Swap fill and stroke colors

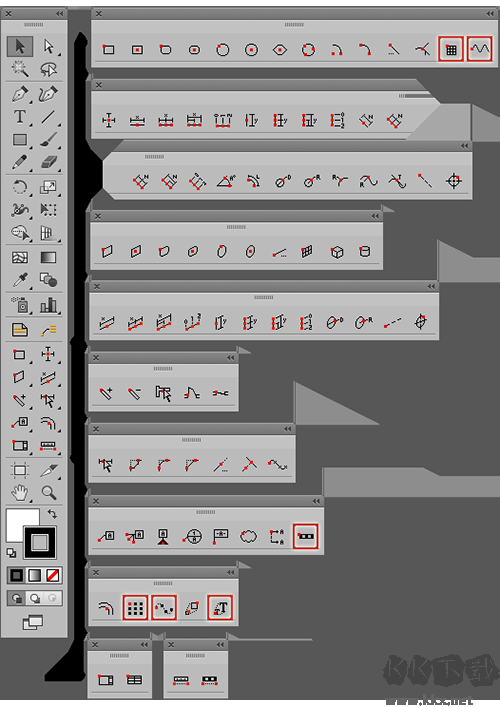pyautogui.click(x=52, y=514)
